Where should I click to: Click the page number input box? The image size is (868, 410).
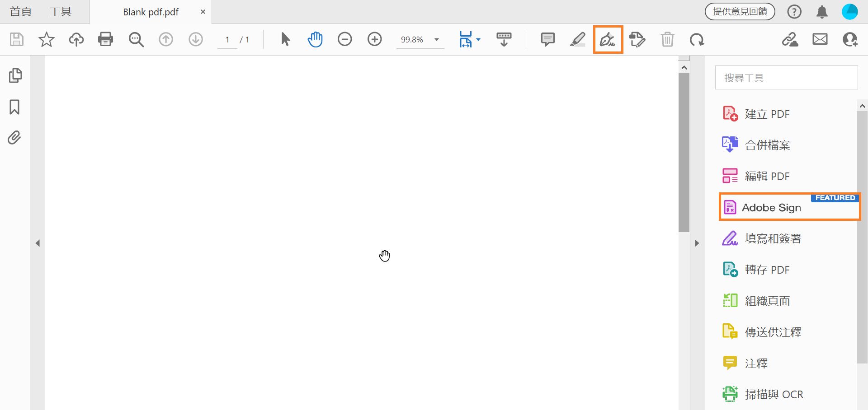(227, 40)
